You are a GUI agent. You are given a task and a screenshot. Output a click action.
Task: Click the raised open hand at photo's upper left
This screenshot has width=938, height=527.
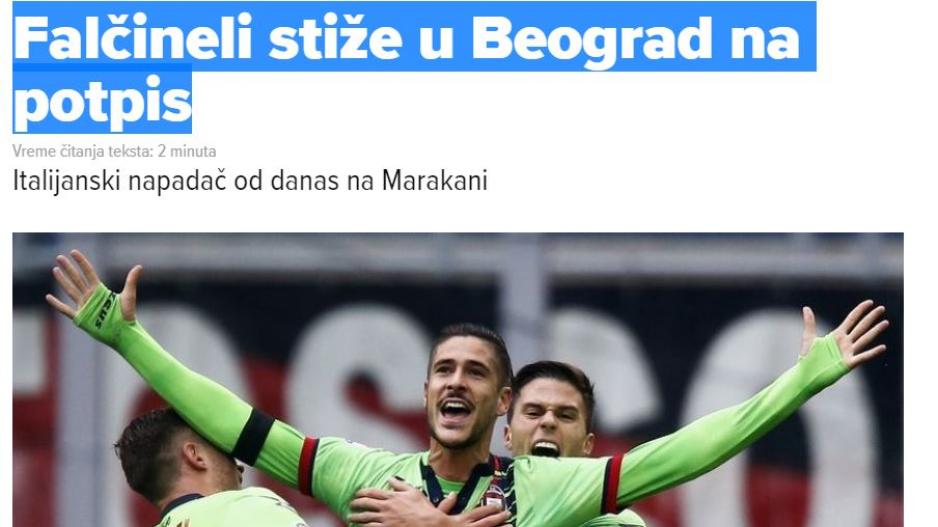(x=93, y=287)
